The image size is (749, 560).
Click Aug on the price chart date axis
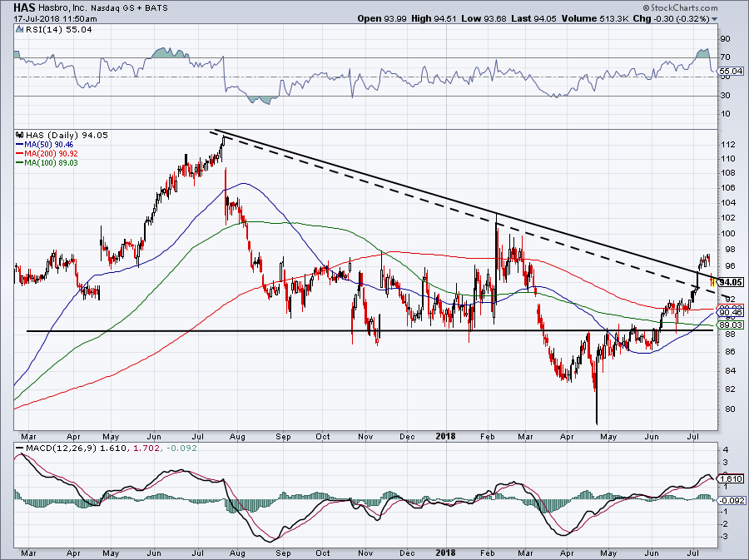click(x=237, y=436)
